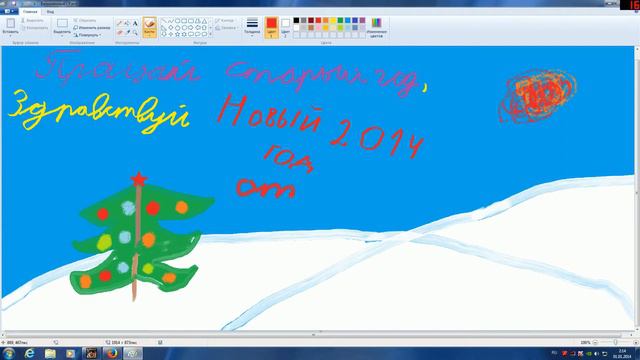Open the Rotate (Повернуть) dropdown
This screenshot has width=640, height=360.
point(88,35)
